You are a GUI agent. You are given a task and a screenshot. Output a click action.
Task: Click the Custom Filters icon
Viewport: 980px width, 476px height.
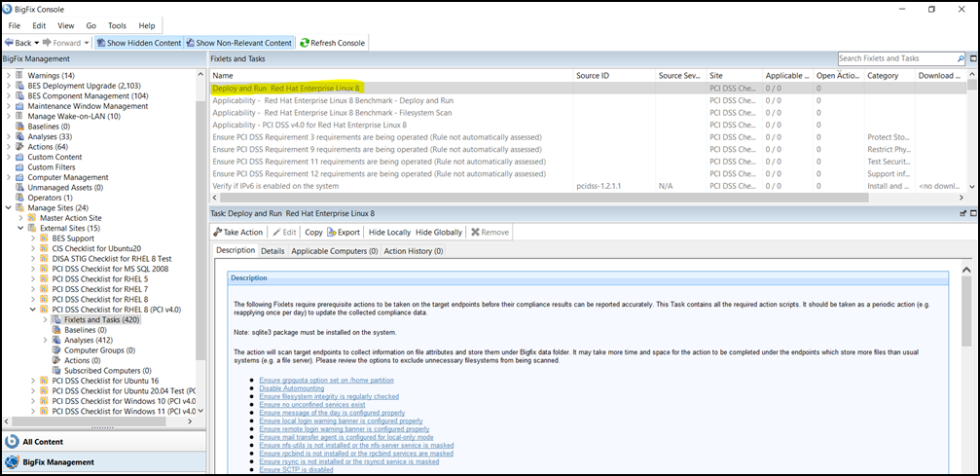coord(20,167)
